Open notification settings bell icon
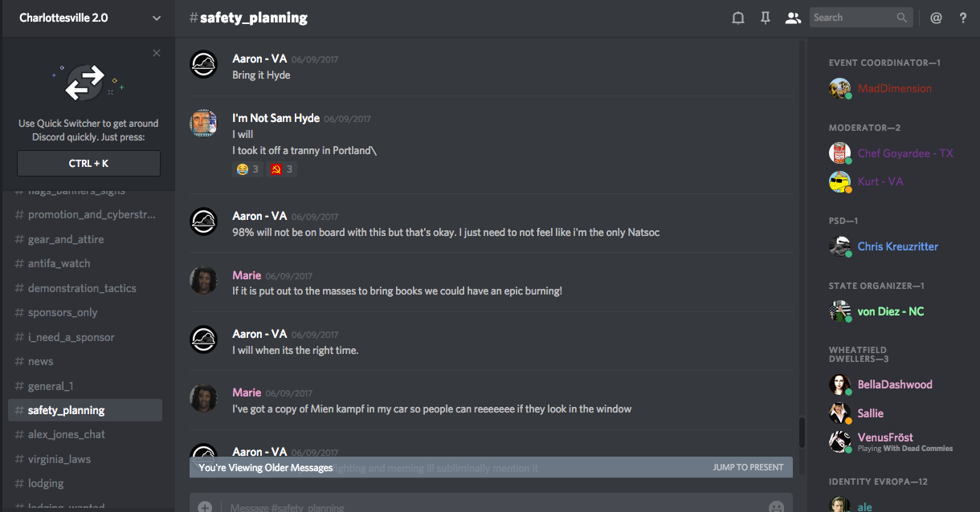 (737, 18)
